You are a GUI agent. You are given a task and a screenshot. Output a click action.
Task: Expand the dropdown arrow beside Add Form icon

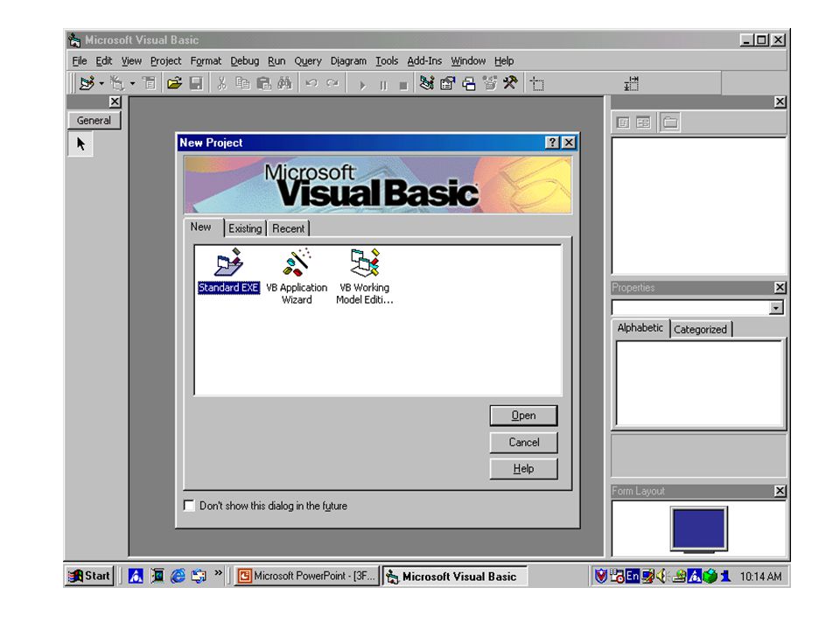click(x=132, y=84)
